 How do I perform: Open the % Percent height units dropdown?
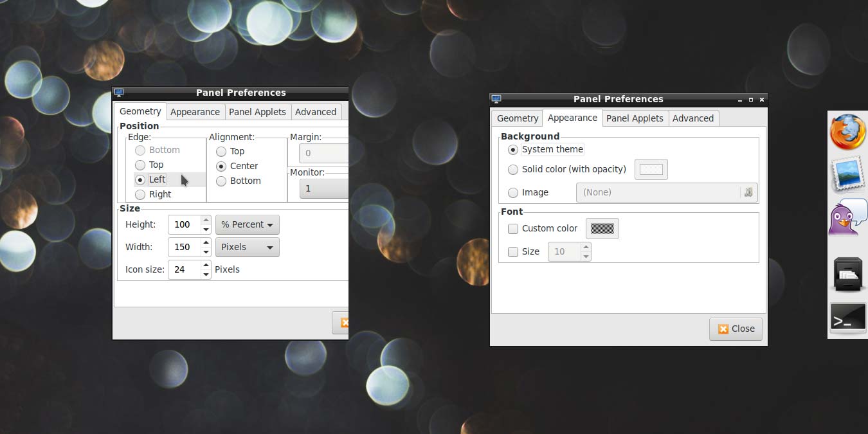[247, 224]
